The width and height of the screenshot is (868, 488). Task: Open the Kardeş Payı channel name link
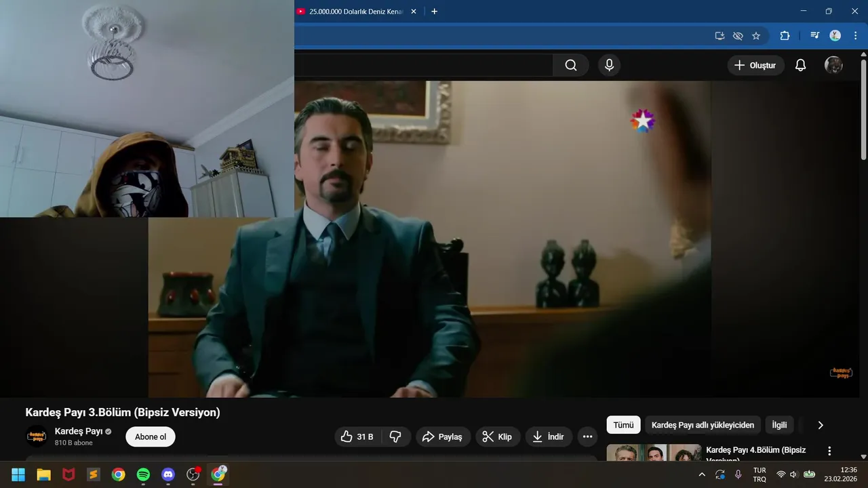coord(79,431)
